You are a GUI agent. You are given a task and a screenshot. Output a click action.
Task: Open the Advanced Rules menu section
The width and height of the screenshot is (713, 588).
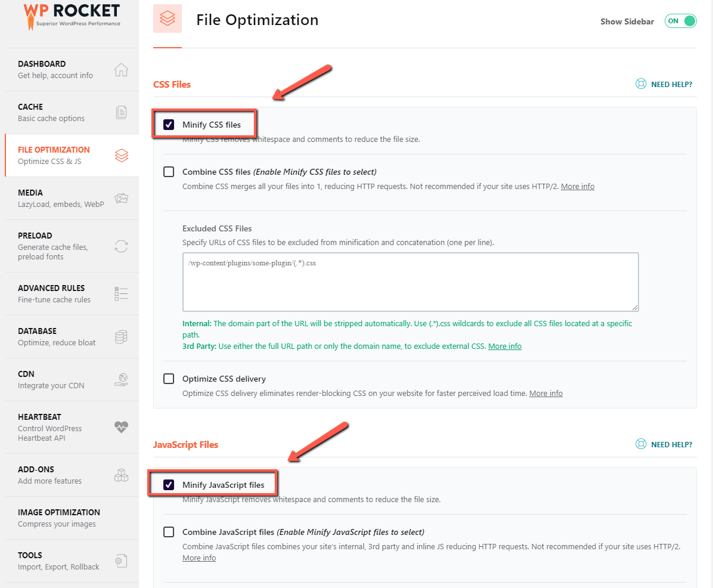tap(55, 293)
